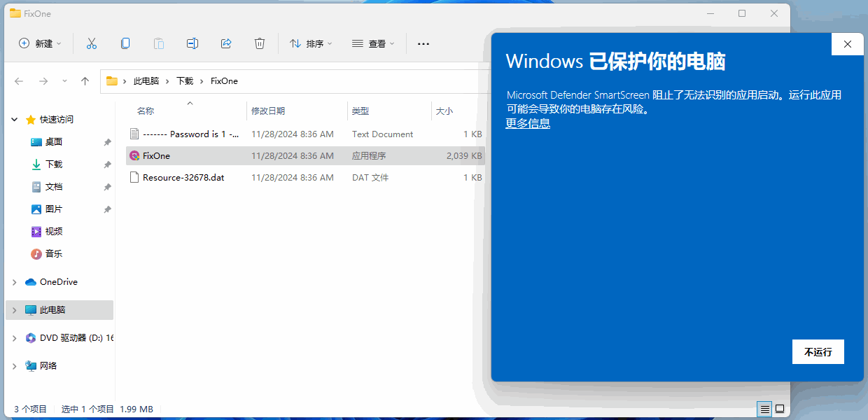The height and width of the screenshot is (420, 868).
Task: Switch to details view icon in status bar
Action: (765, 409)
